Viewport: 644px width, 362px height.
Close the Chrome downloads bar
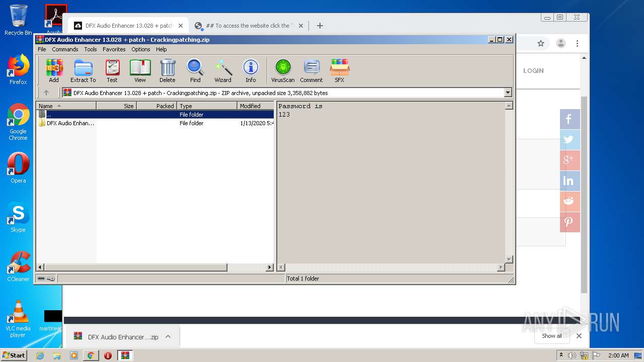pos(579,336)
